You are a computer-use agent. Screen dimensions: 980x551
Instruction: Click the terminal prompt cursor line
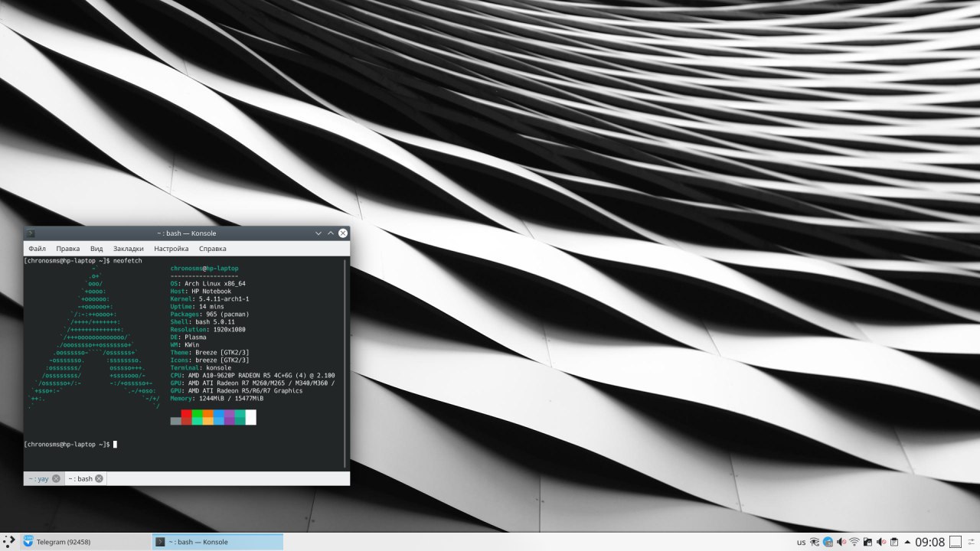click(x=70, y=444)
